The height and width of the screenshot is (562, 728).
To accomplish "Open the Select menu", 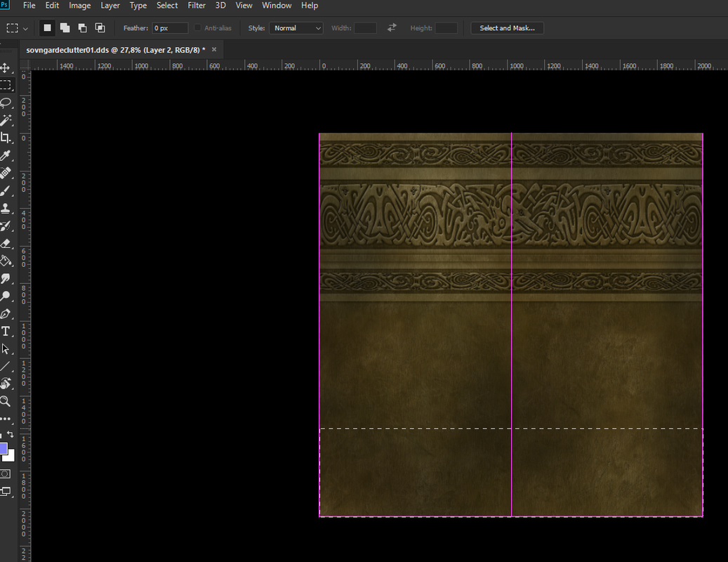I will (167, 6).
